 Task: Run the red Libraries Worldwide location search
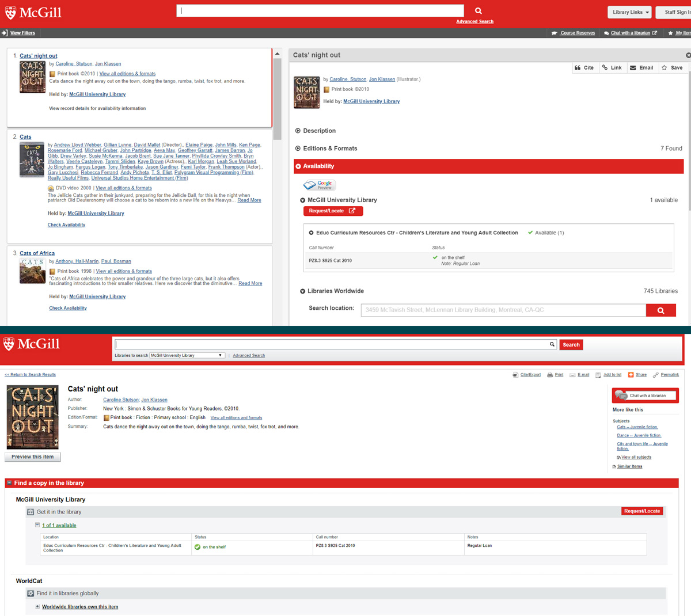click(660, 310)
